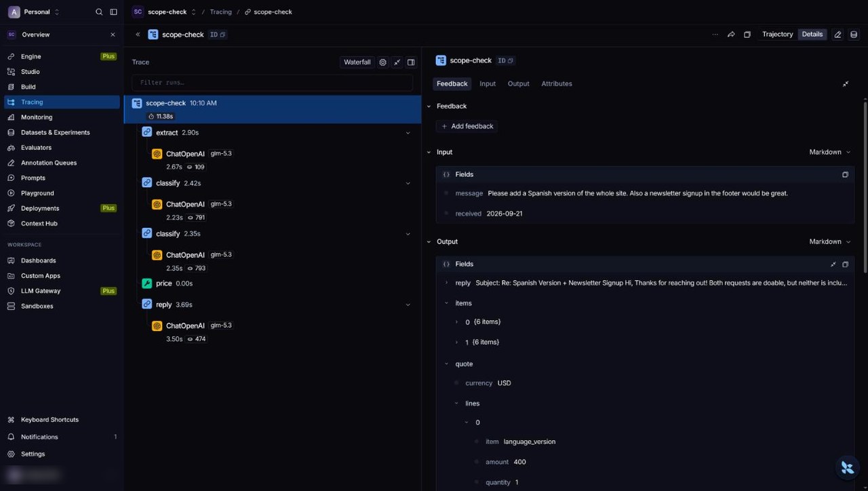This screenshot has width=868, height=491.
Task: Select the Feedback tab
Action: [452, 84]
